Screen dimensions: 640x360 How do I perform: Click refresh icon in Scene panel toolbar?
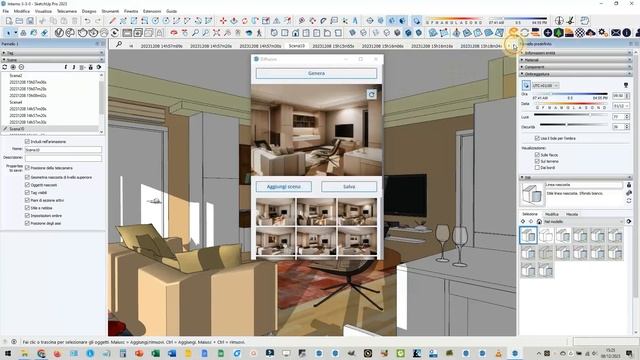pos(5,67)
